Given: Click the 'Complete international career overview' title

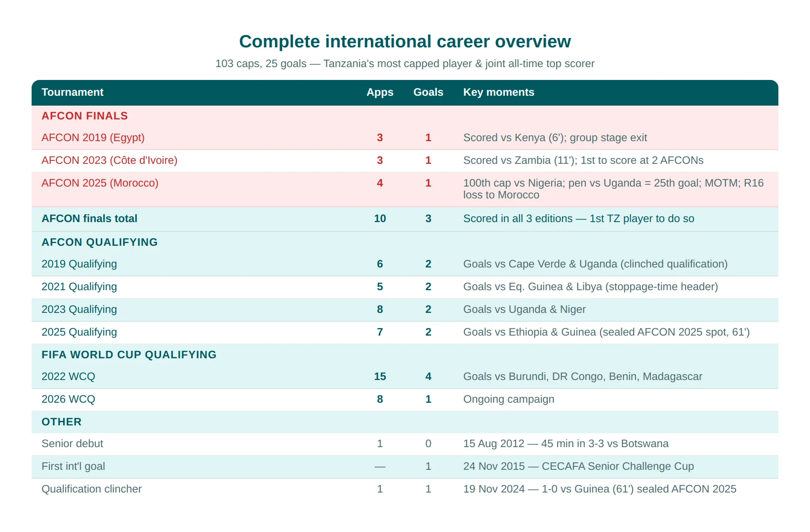Looking at the screenshot, I should point(405,41).
